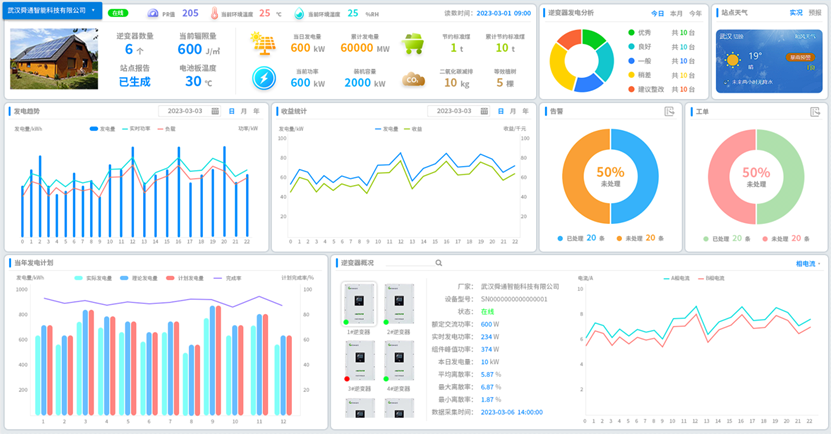The image size is (831, 434).
Task: Click the search magnifier in inverter overview
Action: pos(438,263)
